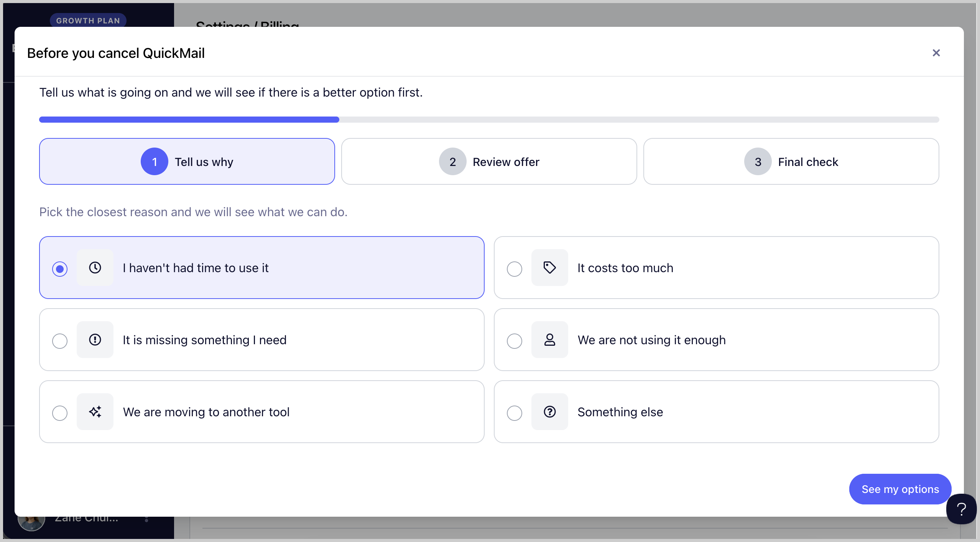The height and width of the screenshot is (542, 980).
Task: Pick the moving to another tool radio
Action: [x=60, y=413]
